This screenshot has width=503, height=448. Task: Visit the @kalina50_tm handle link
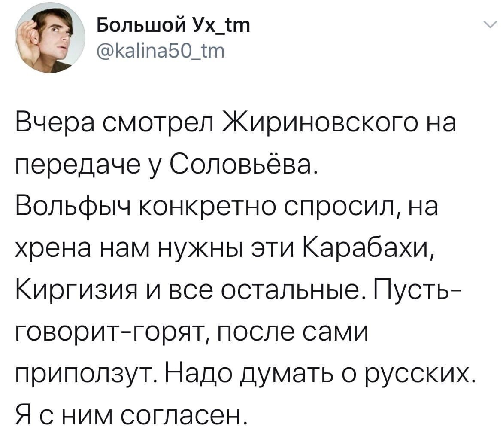(161, 51)
